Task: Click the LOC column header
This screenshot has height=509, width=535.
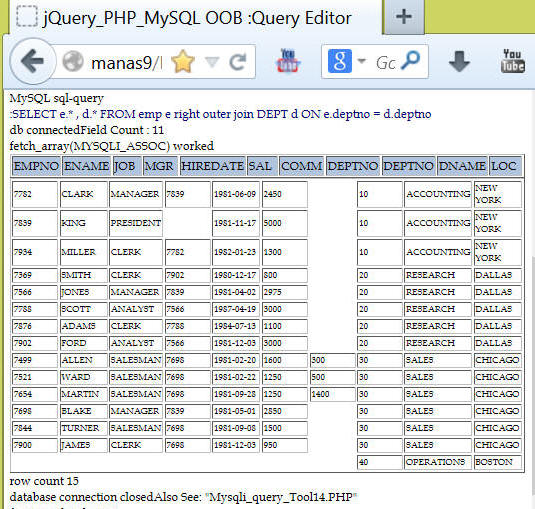Action: [505, 166]
